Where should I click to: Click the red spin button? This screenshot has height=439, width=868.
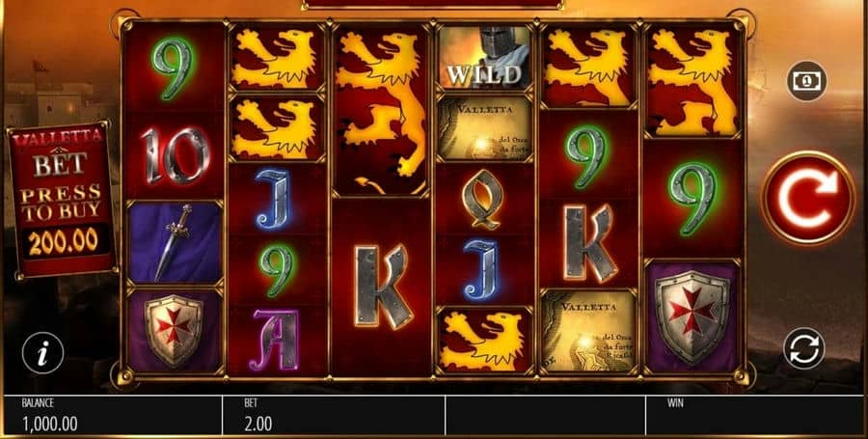[808, 198]
